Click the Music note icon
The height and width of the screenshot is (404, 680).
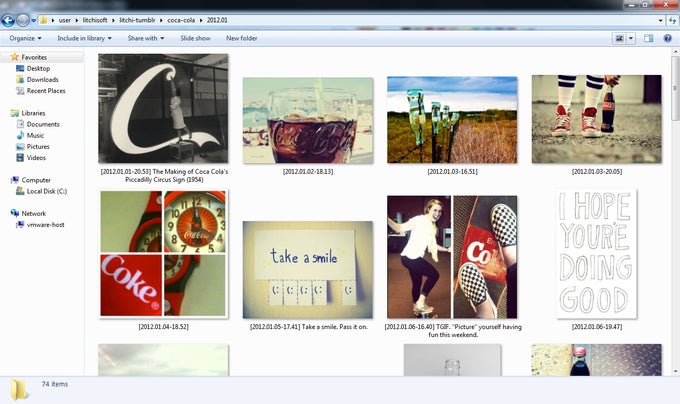20,135
